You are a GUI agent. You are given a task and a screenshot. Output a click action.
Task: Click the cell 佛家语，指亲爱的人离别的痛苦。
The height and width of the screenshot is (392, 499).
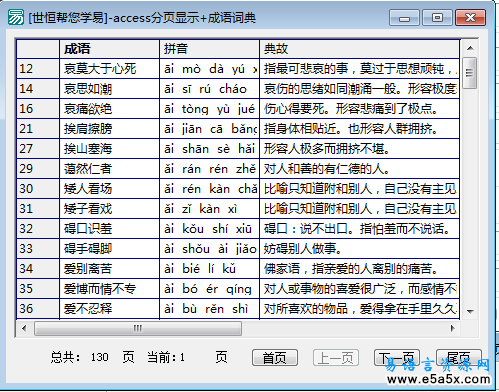[360, 269]
